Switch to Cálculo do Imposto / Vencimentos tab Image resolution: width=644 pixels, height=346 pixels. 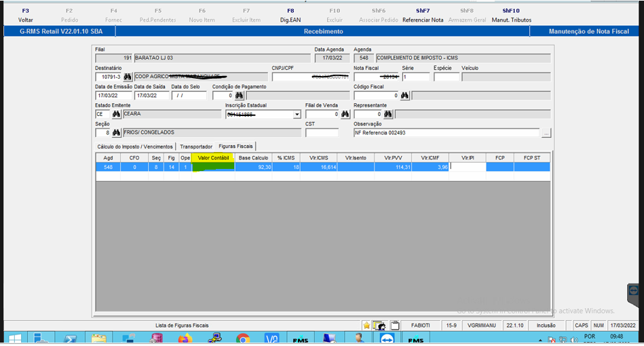point(135,147)
